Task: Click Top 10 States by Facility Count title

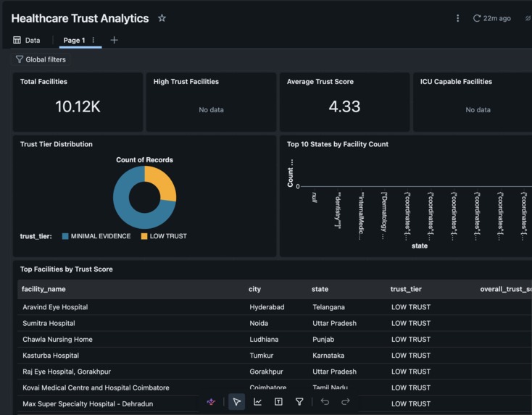Action: coord(338,144)
